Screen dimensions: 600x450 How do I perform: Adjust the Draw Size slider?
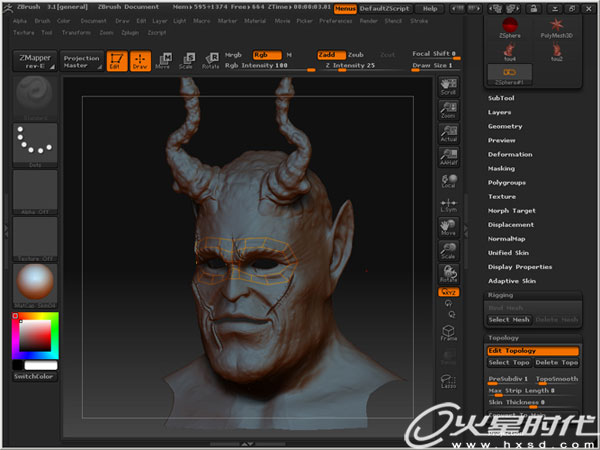coord(435,66)
